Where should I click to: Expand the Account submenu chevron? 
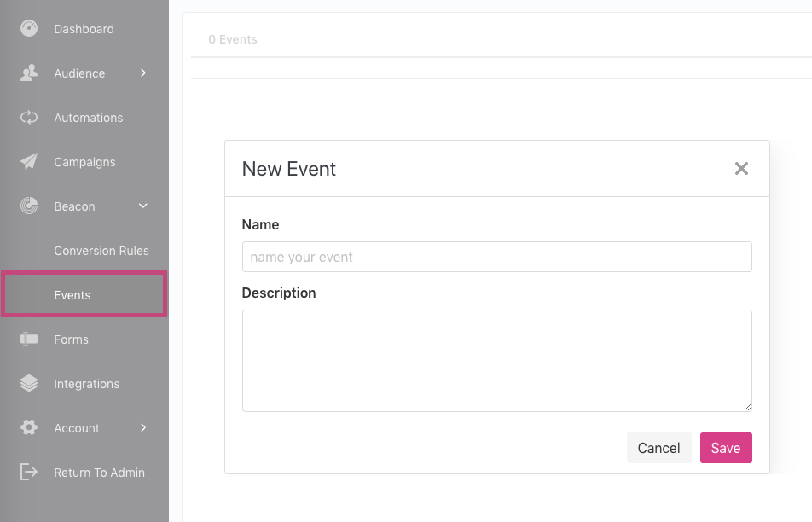pos(143,428)
